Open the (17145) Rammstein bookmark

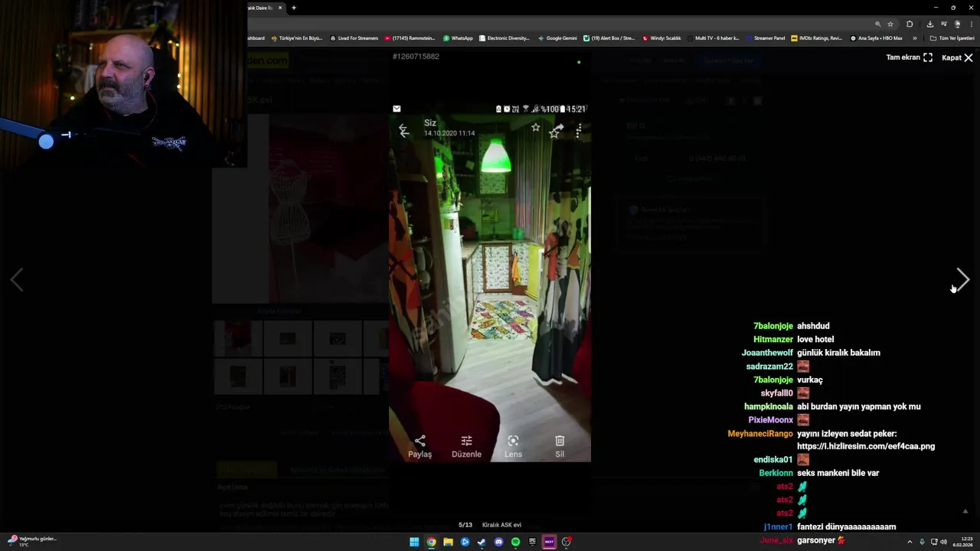[x=410, y=38]
